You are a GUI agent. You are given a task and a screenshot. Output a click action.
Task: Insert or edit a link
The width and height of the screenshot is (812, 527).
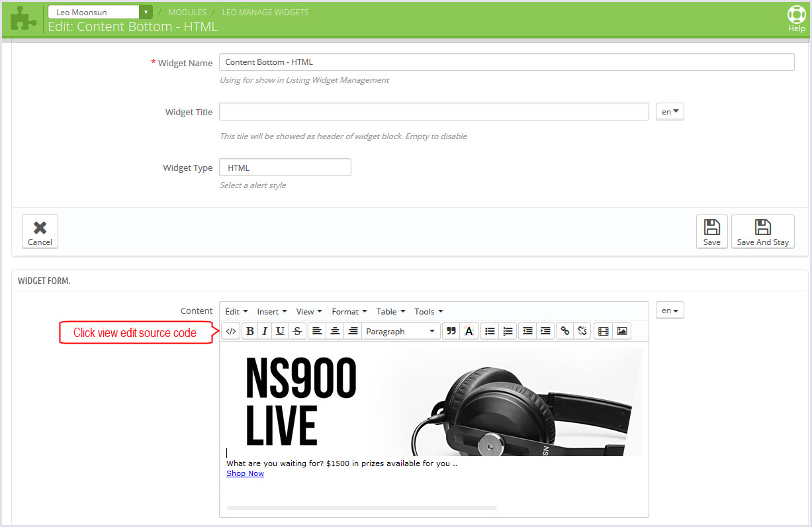565,331
